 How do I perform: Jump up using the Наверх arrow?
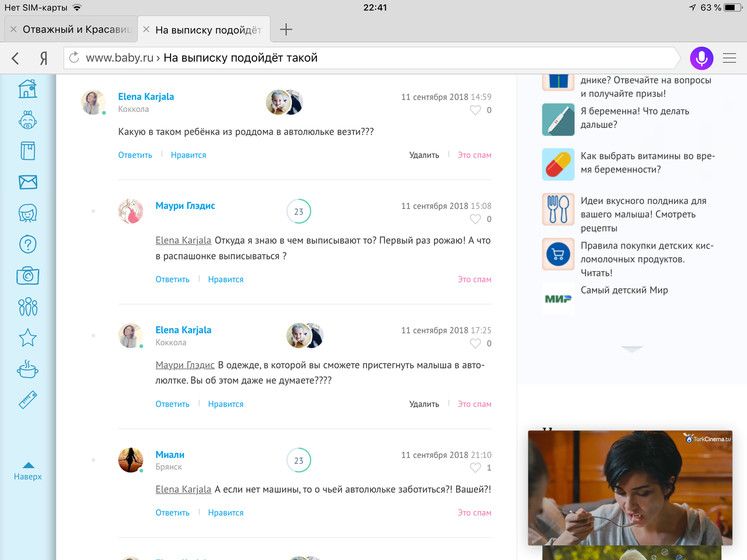[x=28, y=471]
